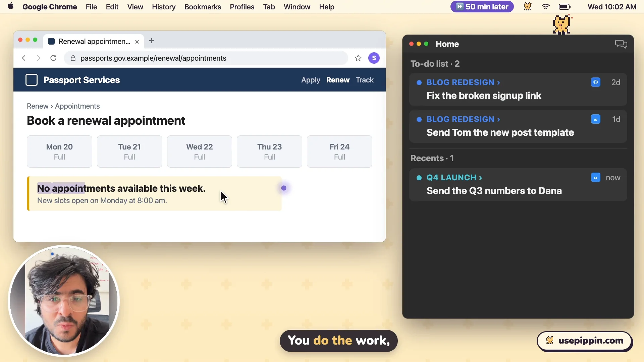
Task: Open the Profiles menu
Action: click(242, 7)
